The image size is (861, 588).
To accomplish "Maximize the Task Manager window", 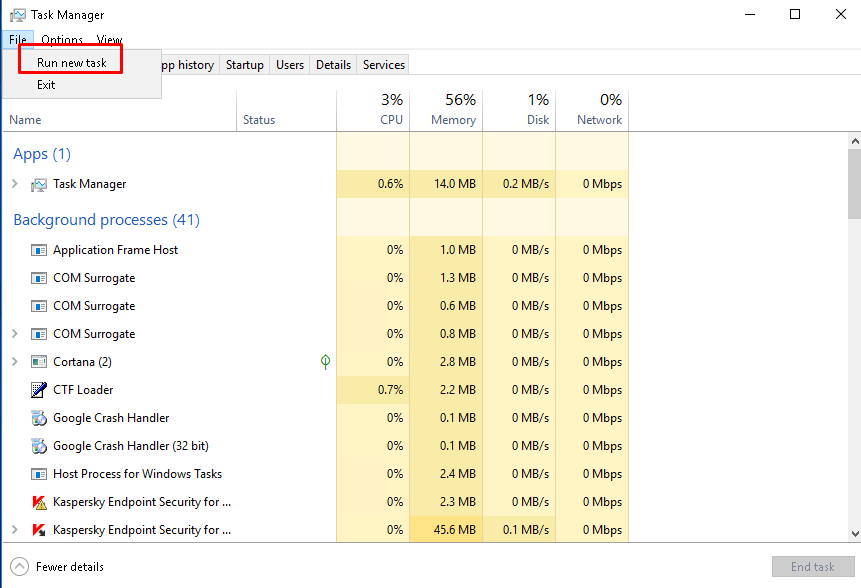I will (x=795, y=14).
